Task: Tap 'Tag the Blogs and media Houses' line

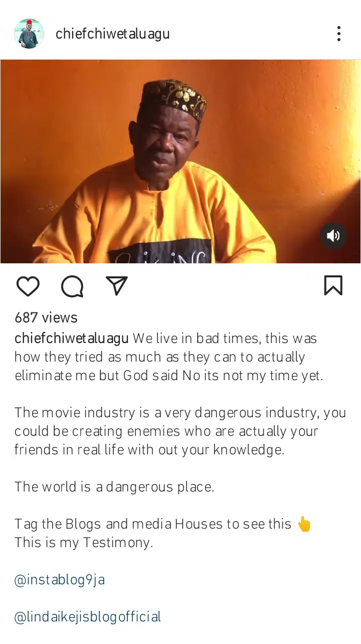Action: pos(153,524)
